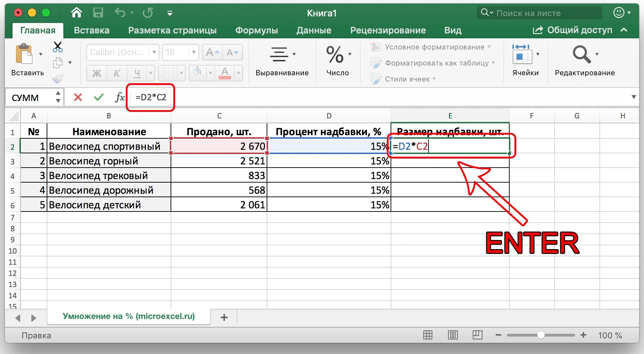This screenshot has width=644, height=354.
Task: Click into the formula bar text =D2*C2
Action: coord(151,98)
